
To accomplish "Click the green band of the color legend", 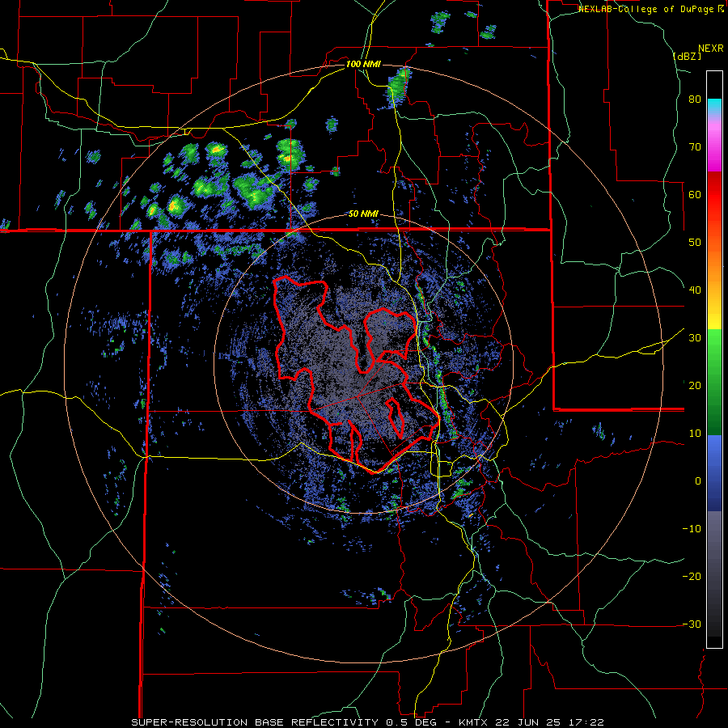I will pos(714,382).
